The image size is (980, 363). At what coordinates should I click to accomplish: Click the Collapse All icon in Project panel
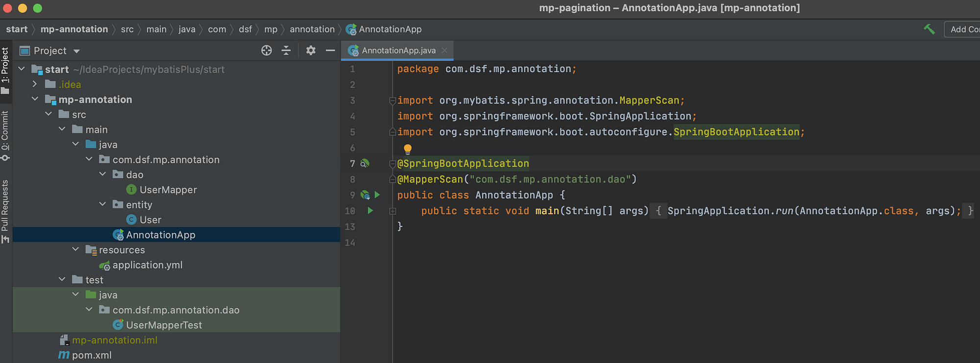pyautogui.click(x=286, y=51)
